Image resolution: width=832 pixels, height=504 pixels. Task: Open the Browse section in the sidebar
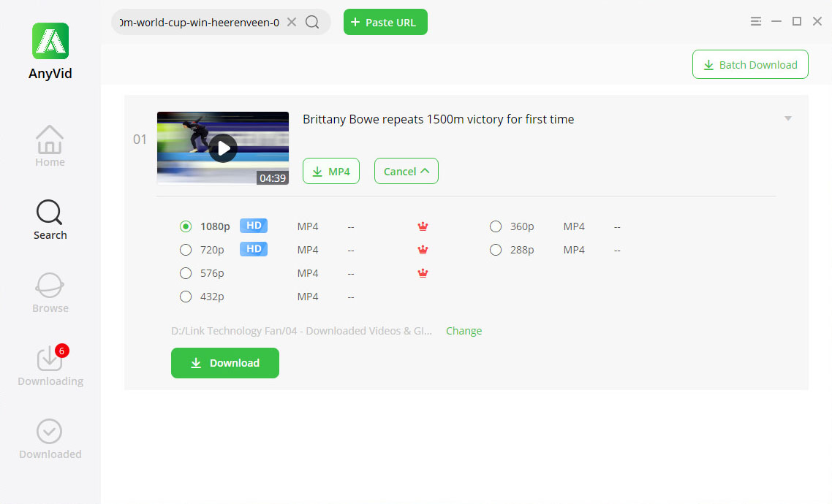[x=50, y=291]
